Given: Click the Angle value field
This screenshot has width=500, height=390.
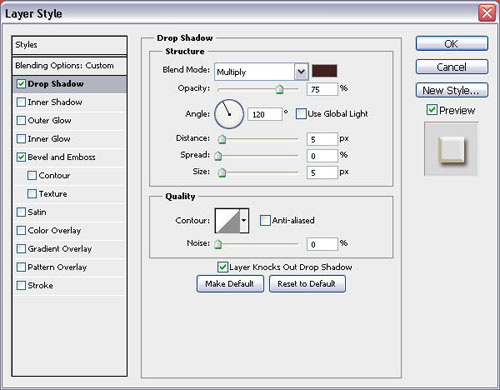Looking at the screenshot, I should [x=265, y=114].
